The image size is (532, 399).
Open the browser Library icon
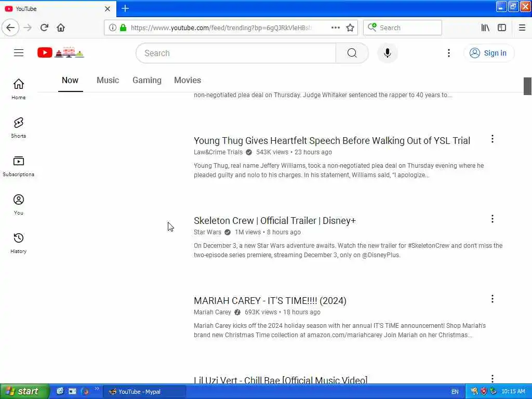coord(485,28)
